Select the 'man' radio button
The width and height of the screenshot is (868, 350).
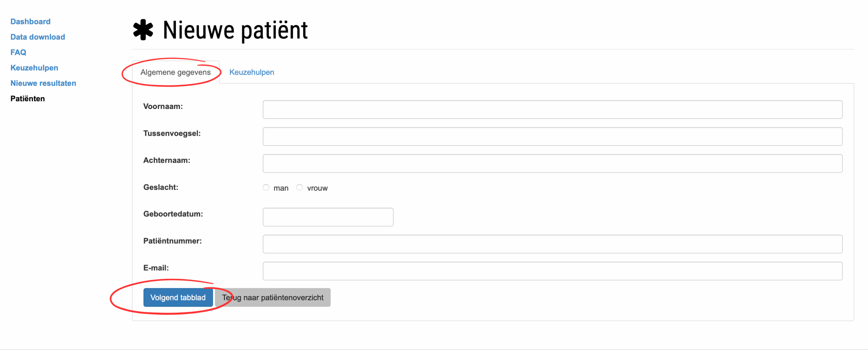[x=266, y=187]
